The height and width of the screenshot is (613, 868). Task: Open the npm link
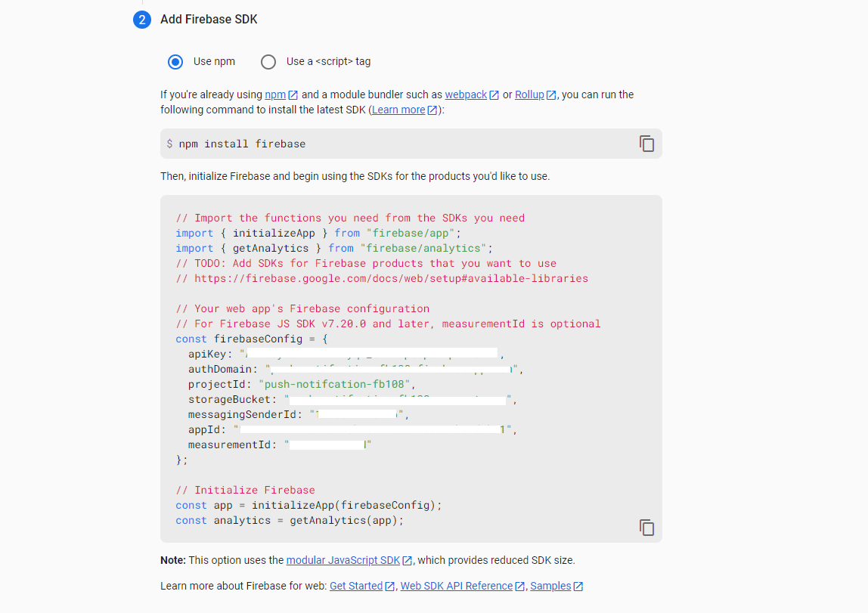(275, 94)
